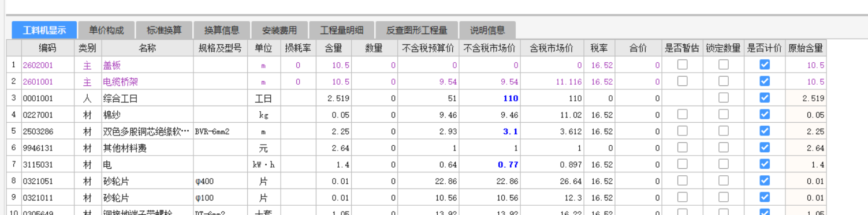
Task: Toggle 是否暂估 for 砂轮片 φ400 row
Action: [x=682, y=181]
